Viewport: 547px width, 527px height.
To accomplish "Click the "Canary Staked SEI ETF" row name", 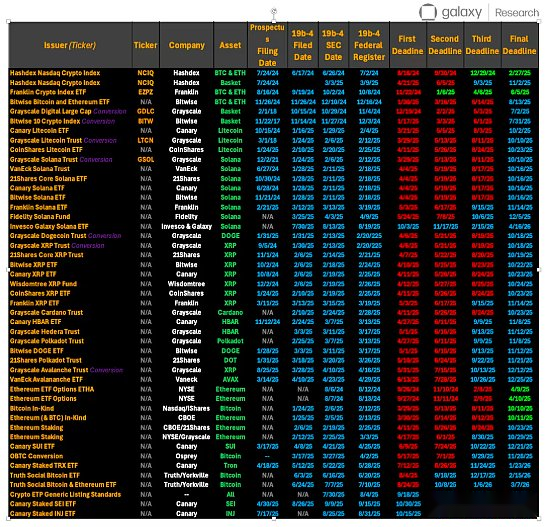I will [43, 504].
